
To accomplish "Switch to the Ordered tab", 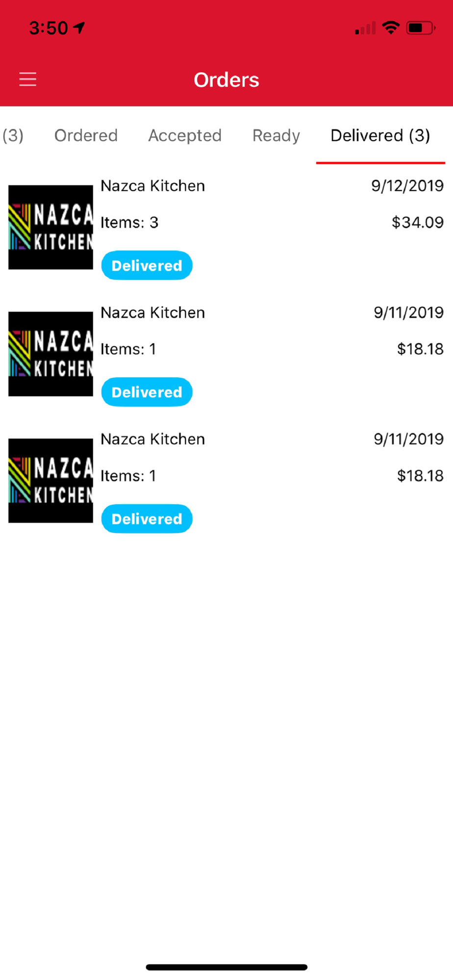I will tap(86, 136).
